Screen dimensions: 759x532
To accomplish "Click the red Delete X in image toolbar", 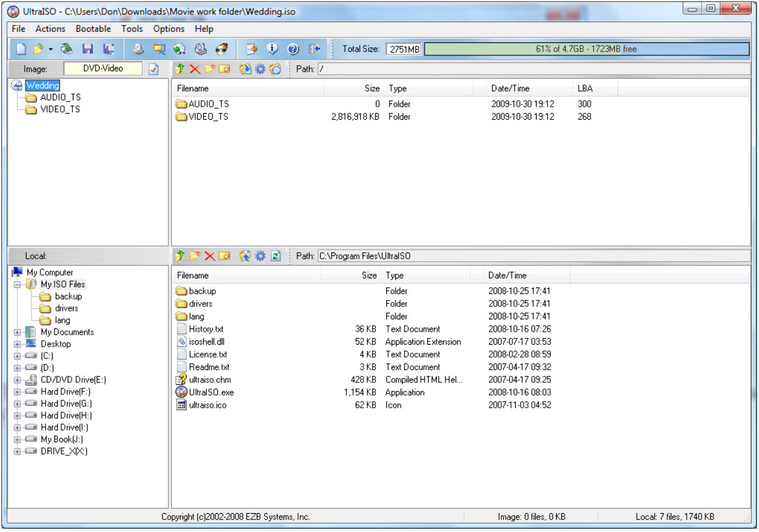I will [195, 69].
